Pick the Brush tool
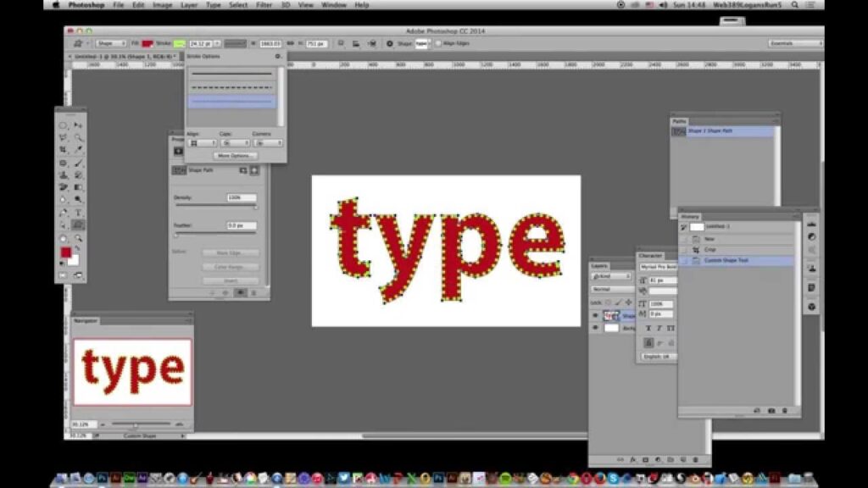868x488 pixels. coord(79,163)
